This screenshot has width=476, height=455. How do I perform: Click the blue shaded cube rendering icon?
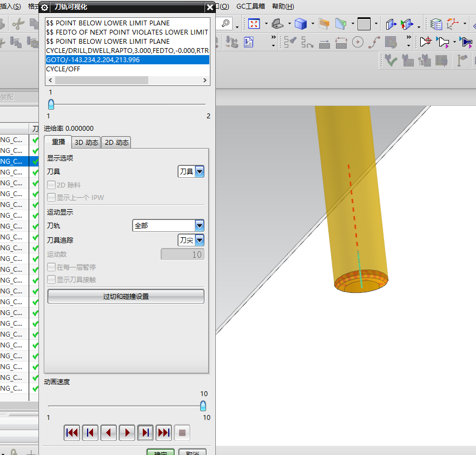[x=301, y=24]
